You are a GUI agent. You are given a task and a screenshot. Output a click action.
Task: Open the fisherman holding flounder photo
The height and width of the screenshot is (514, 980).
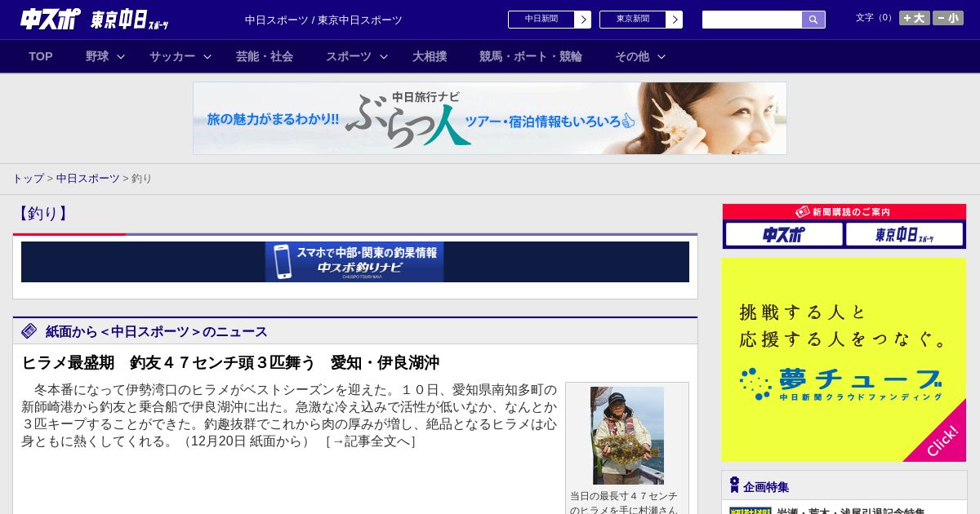click(x=627, y=436)
